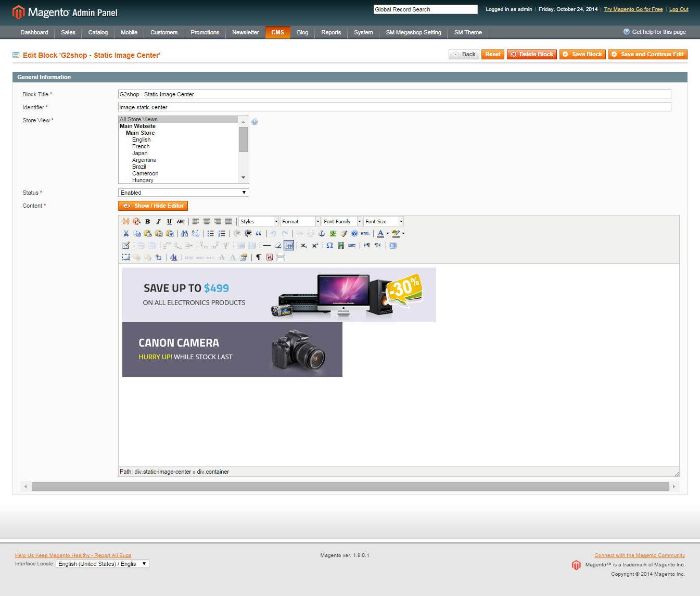Image resolution: width=700 pixels, height=596 pixels.
Task: Click the Copy icon in the editor toolbar
Action: click(137, 234)
